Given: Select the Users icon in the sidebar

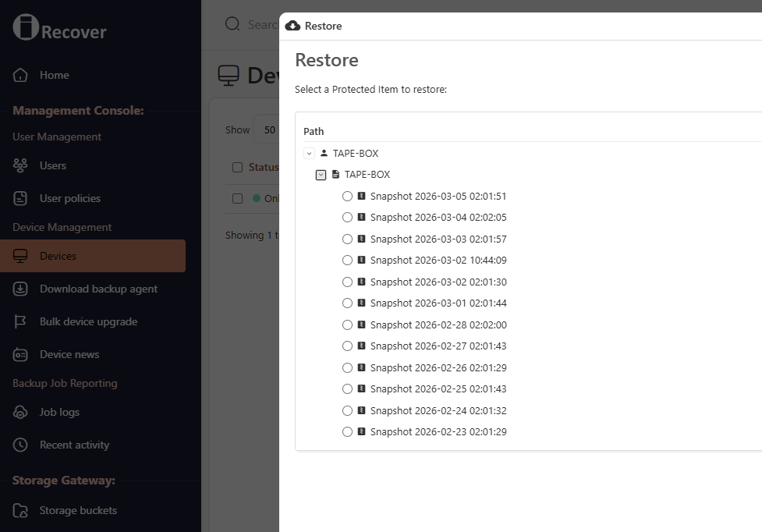Looking at the screenshot, I should pos(19,165).
